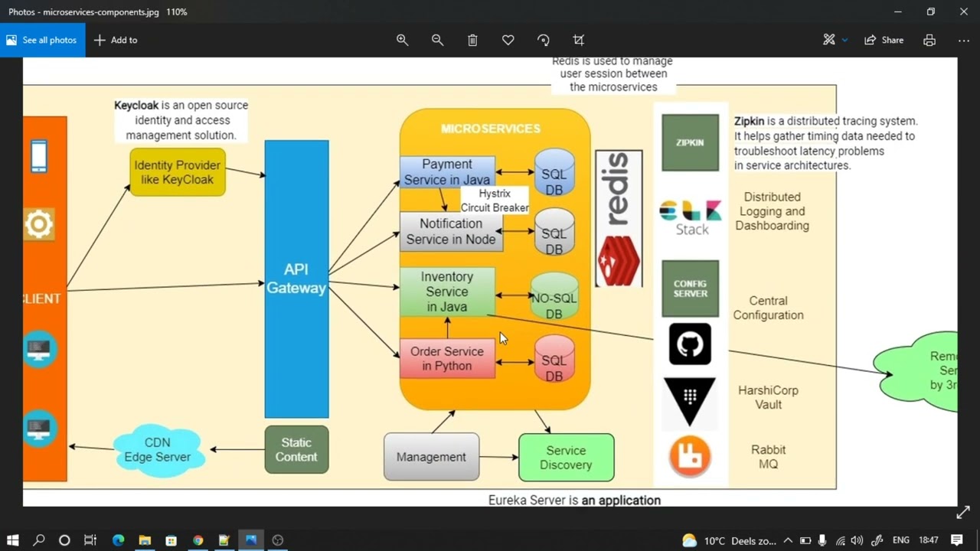The width and height of the screenshot is (980, 551).
Task: Rotate the photo
Action: click(x=544, y=40)
